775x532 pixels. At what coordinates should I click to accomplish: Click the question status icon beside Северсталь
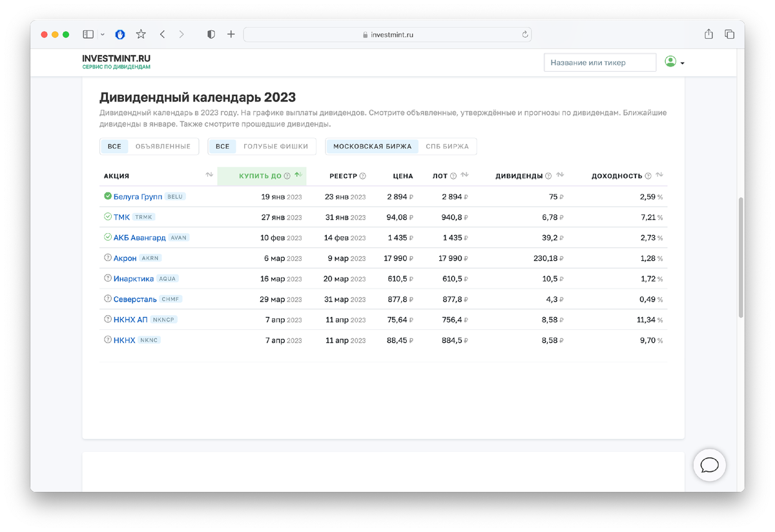(108, 299)
